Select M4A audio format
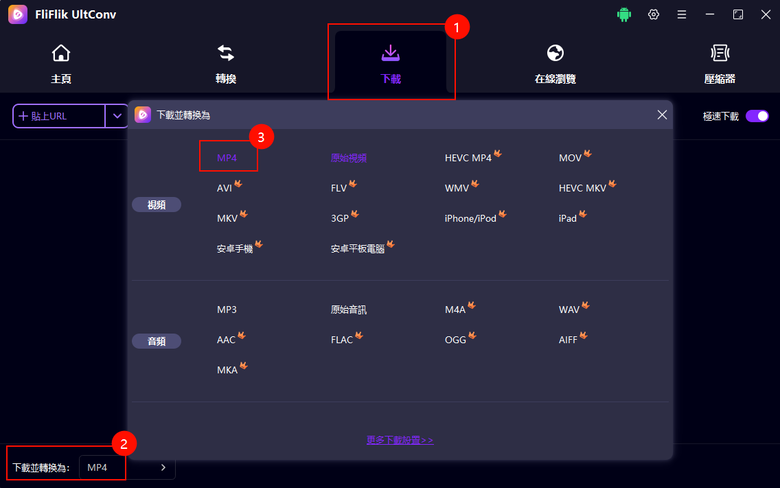The width and height of the screenshot is (780, 488). 455,309
